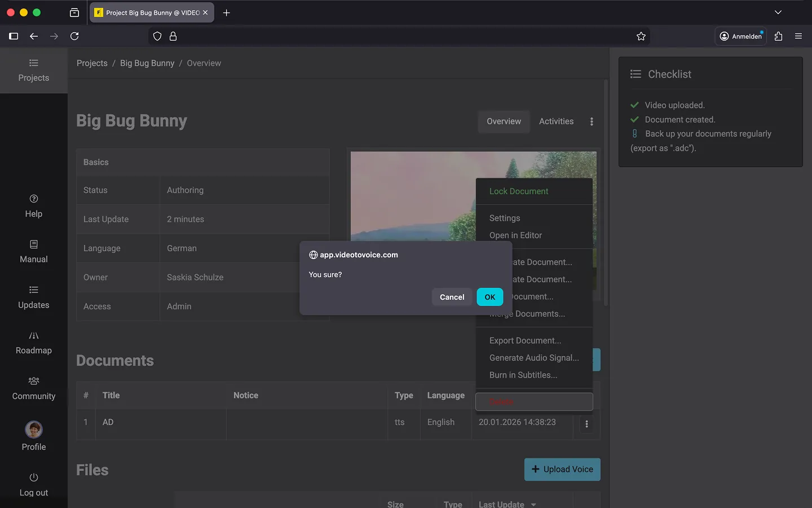Open the Help sidebar icon

[34, 199]
